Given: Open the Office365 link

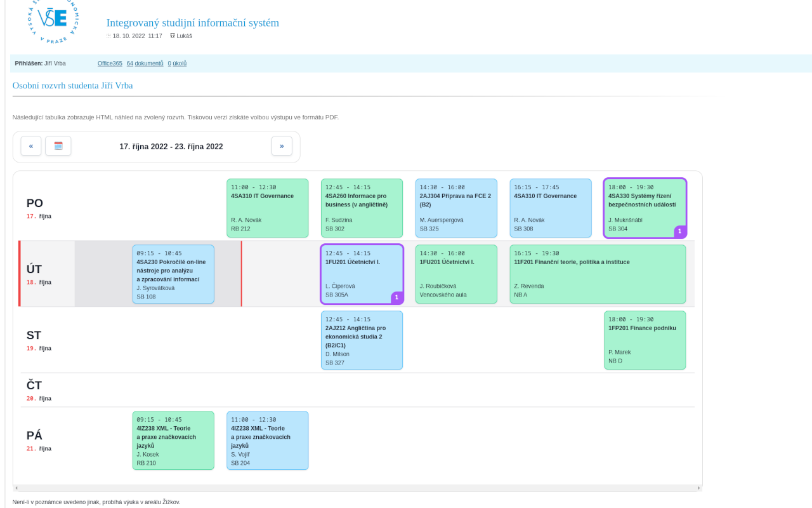Looking at the screenshot, I should click(110, 63).
